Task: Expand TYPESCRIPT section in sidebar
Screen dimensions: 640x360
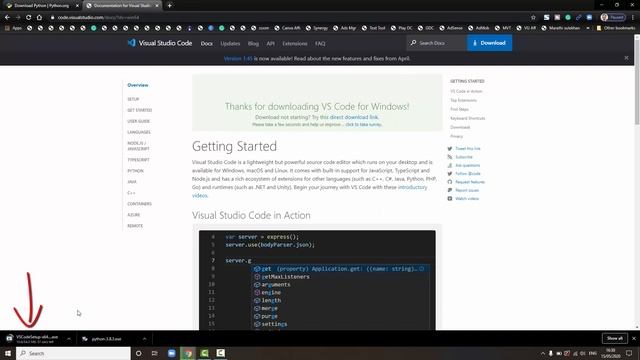Action: coord(138,160)
